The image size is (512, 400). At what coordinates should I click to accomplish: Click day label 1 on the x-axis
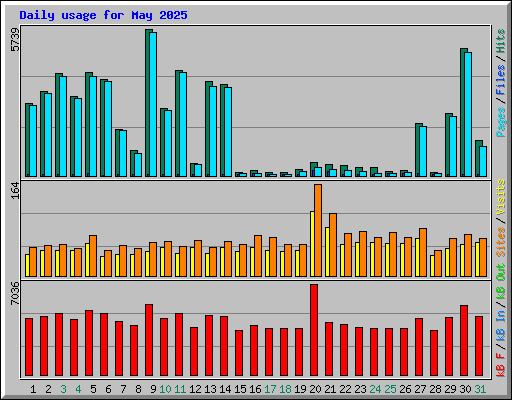point(33,389)
